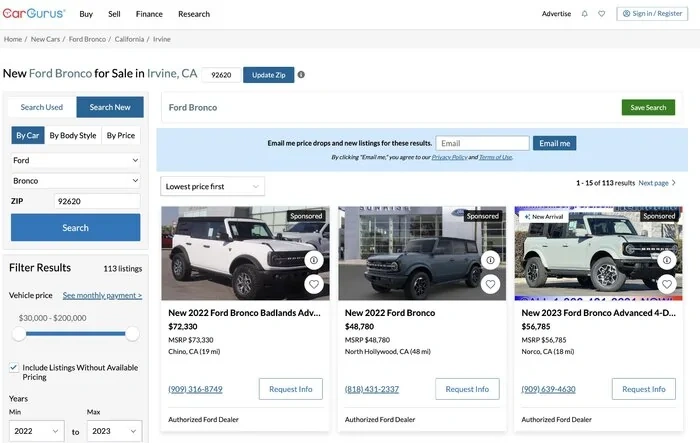This screenshot has height=443, width=700.
Task: Call dealer at (909) 316-8749
Action: pyautogui.click(x=195, y=389)
